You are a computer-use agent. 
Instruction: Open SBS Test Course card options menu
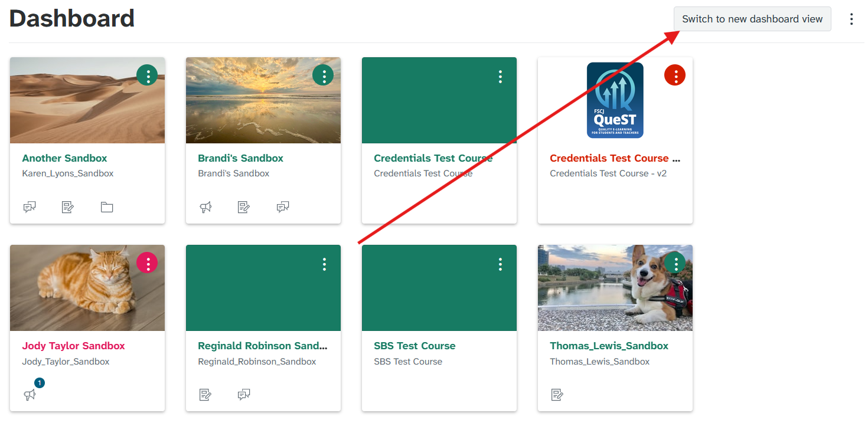click(x=500, y=264)
